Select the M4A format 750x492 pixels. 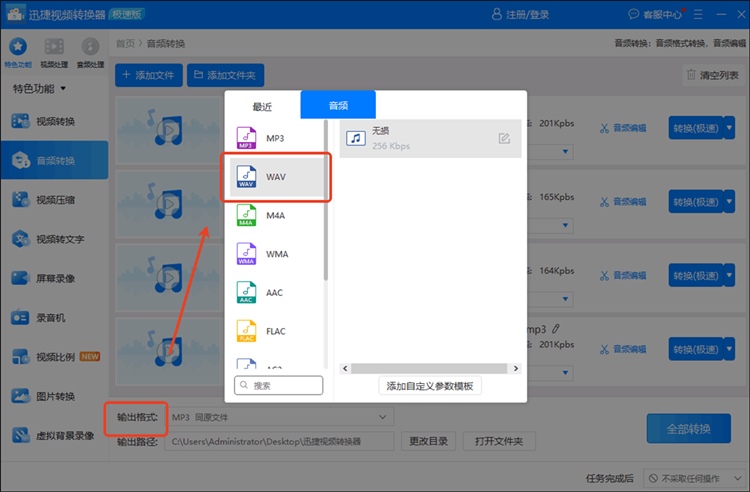pos(276,216)
